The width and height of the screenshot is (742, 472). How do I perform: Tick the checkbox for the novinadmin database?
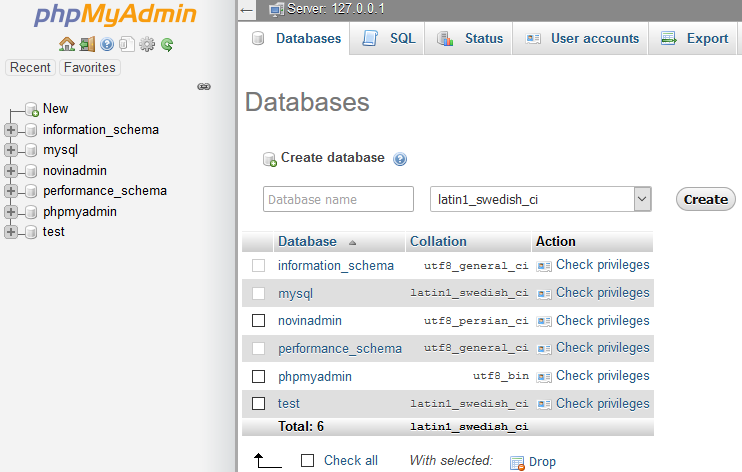(x=258, y=321)
